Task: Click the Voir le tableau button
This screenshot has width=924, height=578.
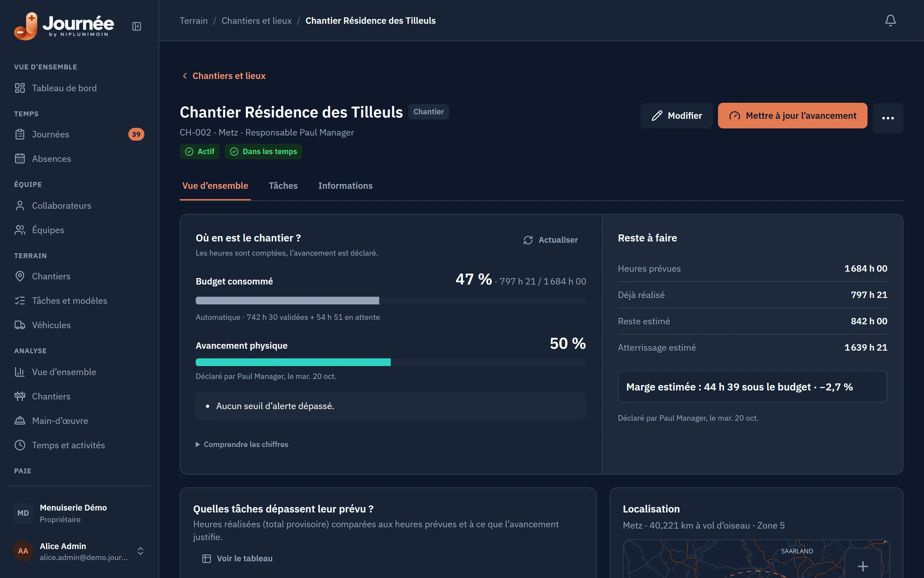Action: (x=237, y=558)
